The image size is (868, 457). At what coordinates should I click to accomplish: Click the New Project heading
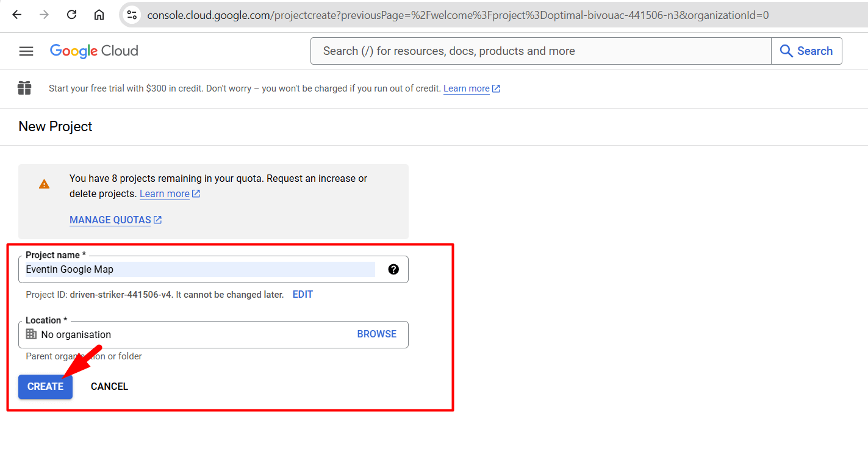click(56, 127)
